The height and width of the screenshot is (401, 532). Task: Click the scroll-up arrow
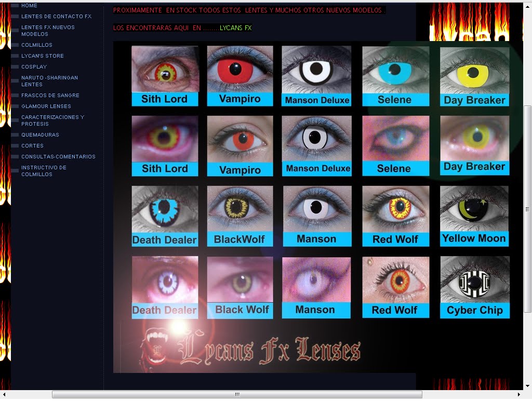527,6
